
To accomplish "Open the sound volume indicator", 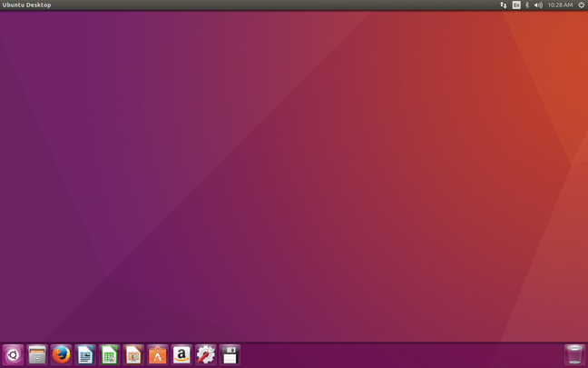I will coord(538,5).
